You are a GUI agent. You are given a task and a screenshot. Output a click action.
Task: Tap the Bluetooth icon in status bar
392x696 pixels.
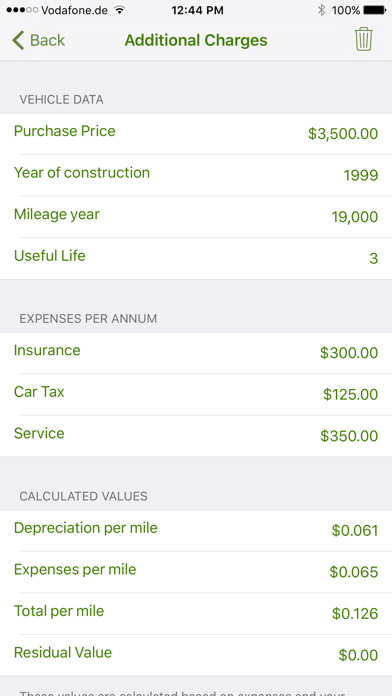coord(321,10)
